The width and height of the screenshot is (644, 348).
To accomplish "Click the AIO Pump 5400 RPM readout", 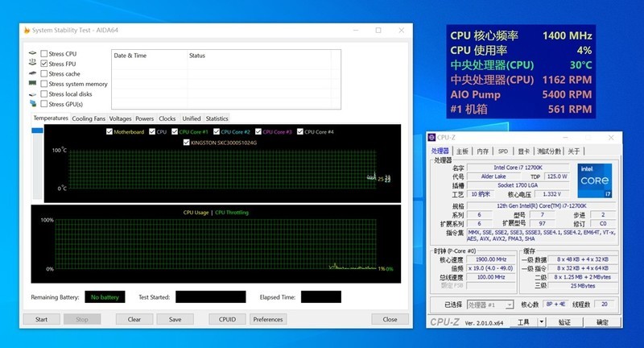I will 521,94.
